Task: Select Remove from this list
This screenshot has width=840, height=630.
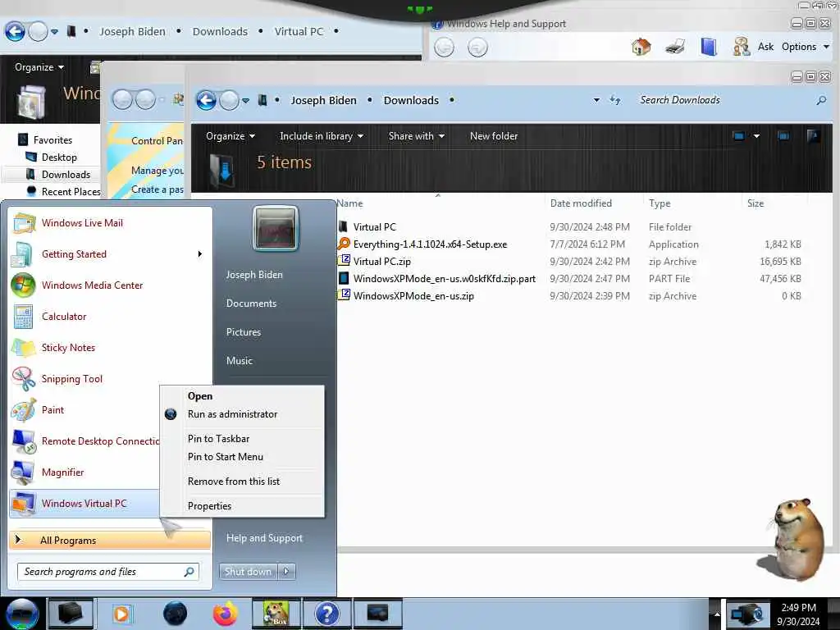Action: pos(234,482)
